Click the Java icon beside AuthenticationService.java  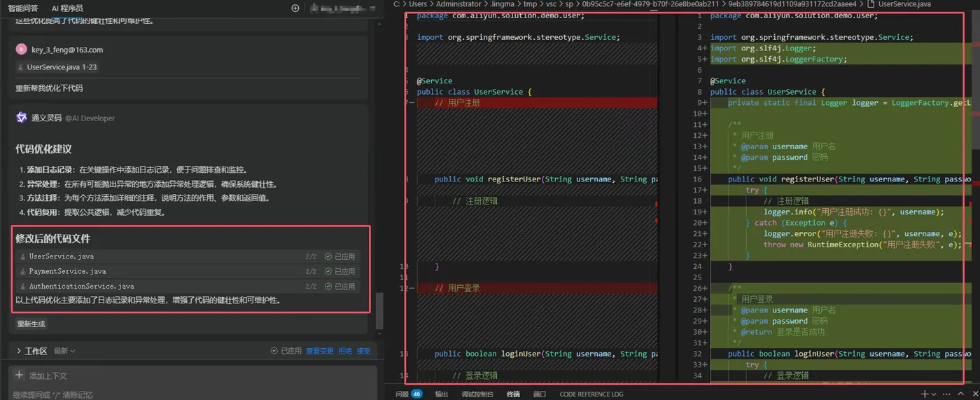click(23, 286)
